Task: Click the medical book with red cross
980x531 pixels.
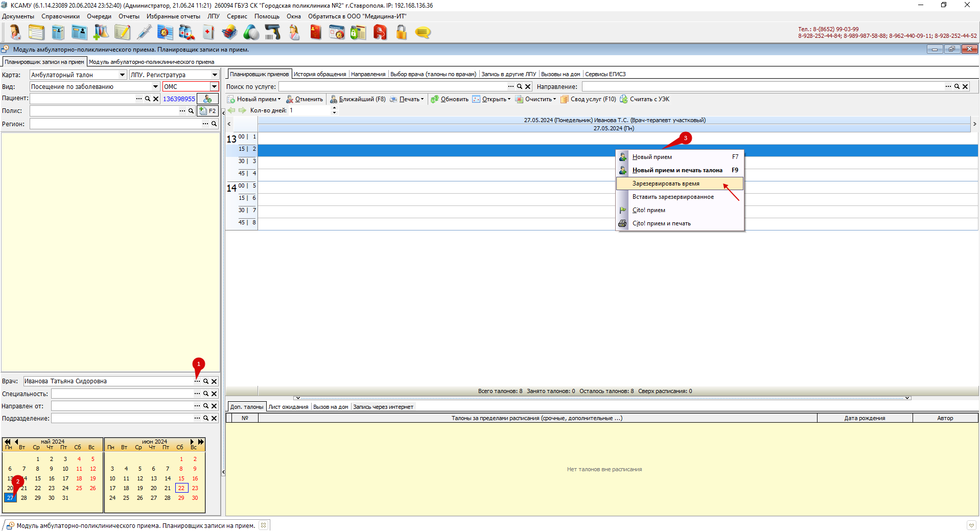Action: click(x=208, y=33)
